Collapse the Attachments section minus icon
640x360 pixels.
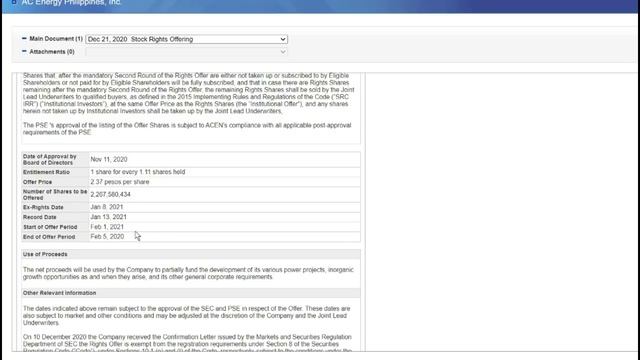[24, 51]
